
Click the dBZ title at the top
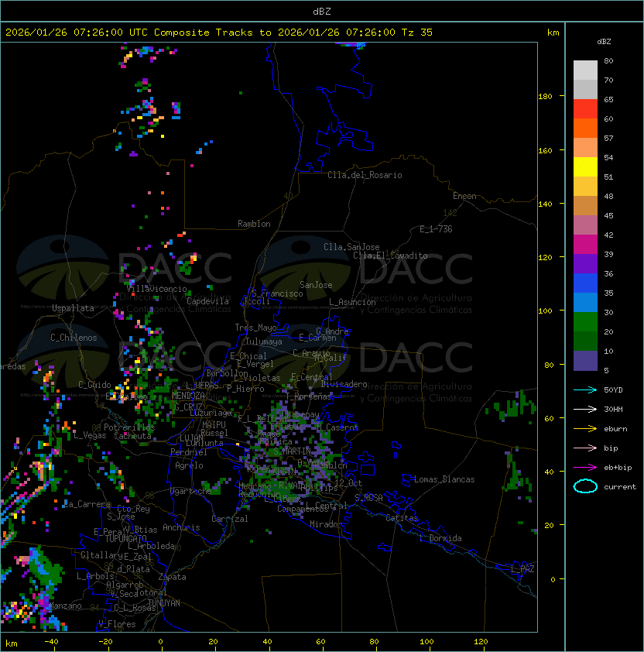pos(322,11)
